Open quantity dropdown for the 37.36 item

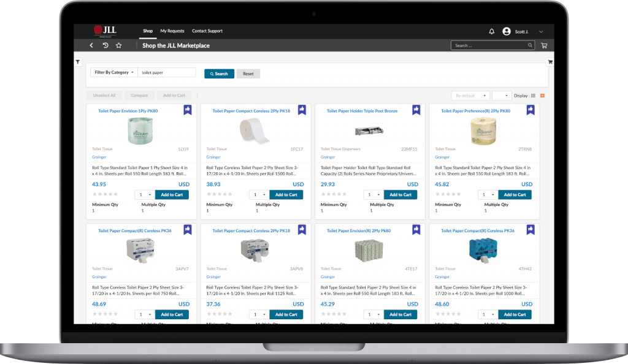(259, 314)
